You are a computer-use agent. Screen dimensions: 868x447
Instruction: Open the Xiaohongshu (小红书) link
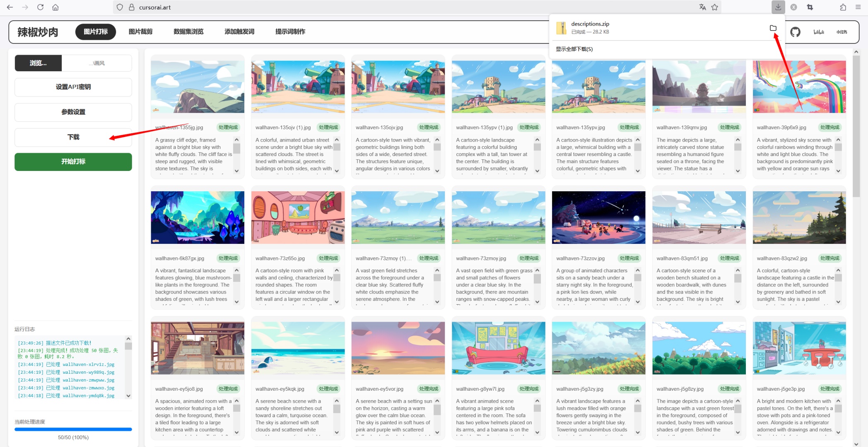coord(841,32)
